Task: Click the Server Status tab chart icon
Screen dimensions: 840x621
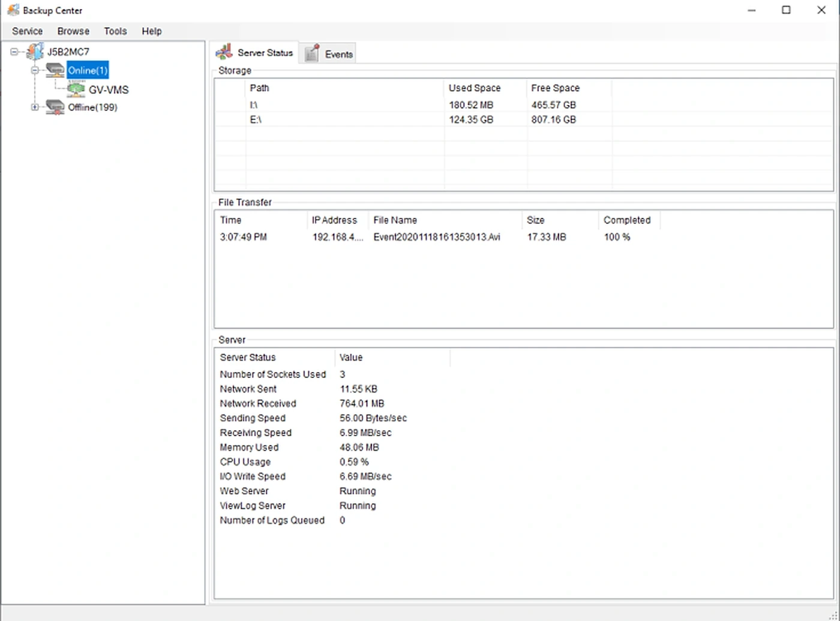Action: point(224,52)
